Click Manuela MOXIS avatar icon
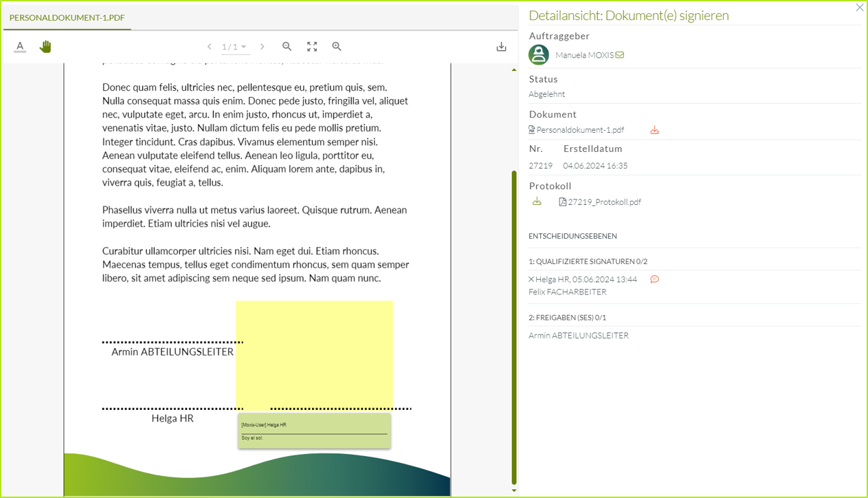Screen dimensions: 868x498 [x=538, y=54]
